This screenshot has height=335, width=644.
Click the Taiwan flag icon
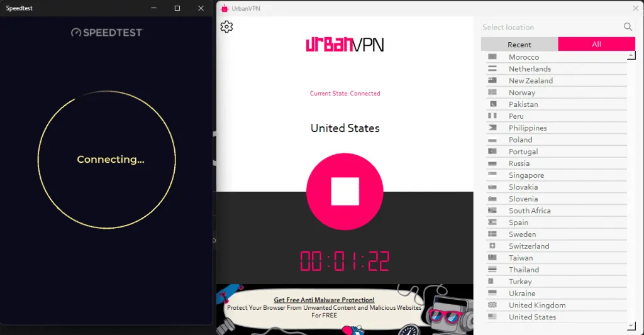click(492, 258)
